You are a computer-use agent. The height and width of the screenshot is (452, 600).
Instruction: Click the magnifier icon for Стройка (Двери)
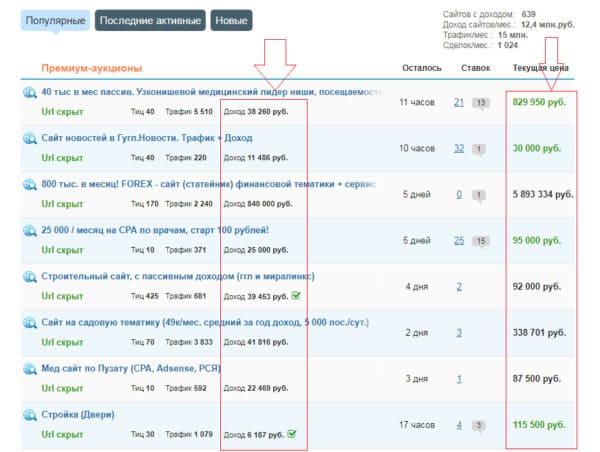click(x=30, y=414)
